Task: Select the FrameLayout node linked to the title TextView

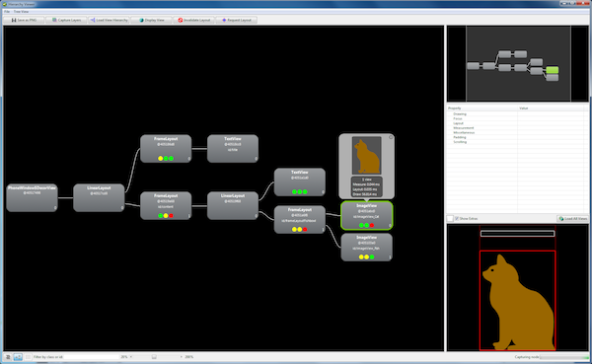Action: 166,149
